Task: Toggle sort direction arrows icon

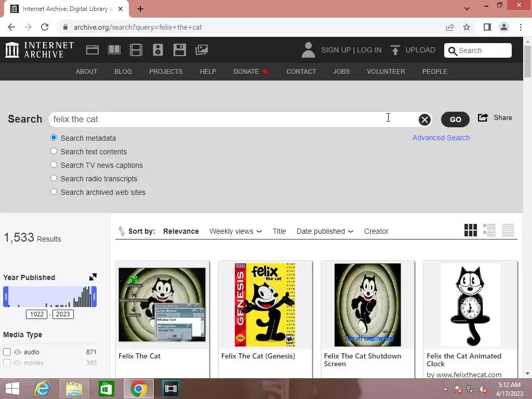Action: (x=121, y=231)
